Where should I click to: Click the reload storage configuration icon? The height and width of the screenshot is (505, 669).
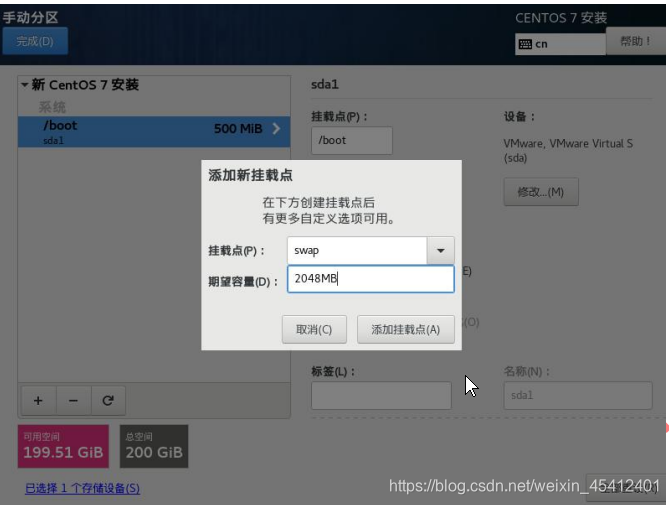point(108,401)
